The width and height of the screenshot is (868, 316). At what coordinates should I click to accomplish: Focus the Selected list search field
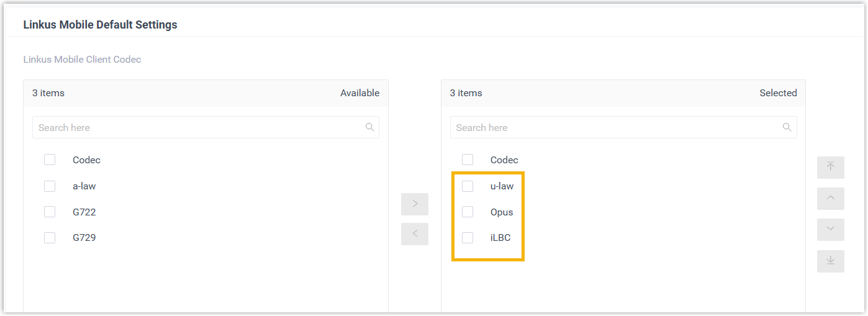(x=615, y=127)
